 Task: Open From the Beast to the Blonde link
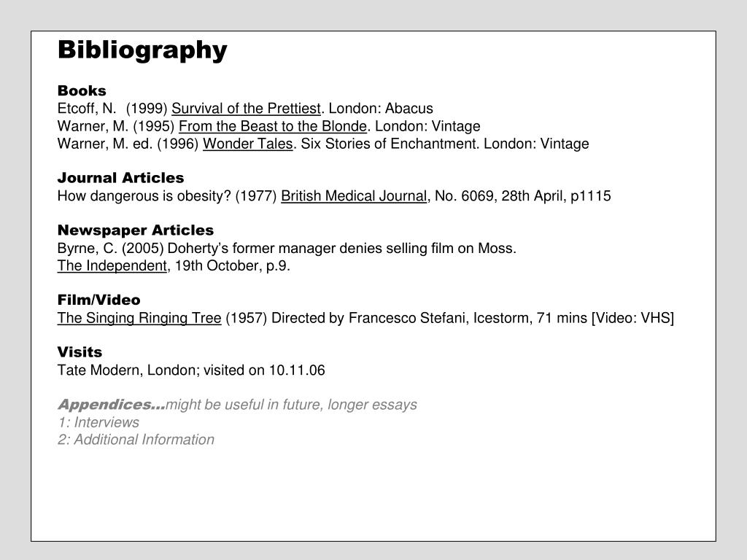coord(273,126)
